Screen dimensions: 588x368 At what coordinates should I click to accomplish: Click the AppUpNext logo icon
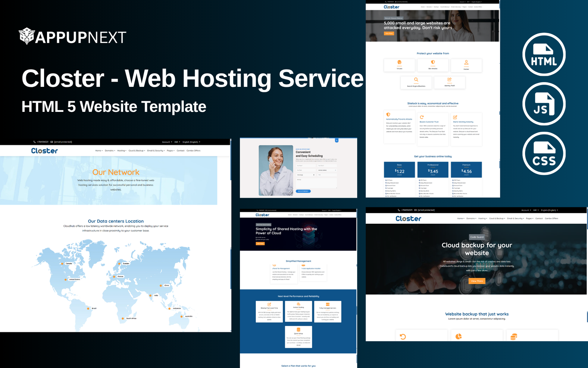click(x=27, y=36)
